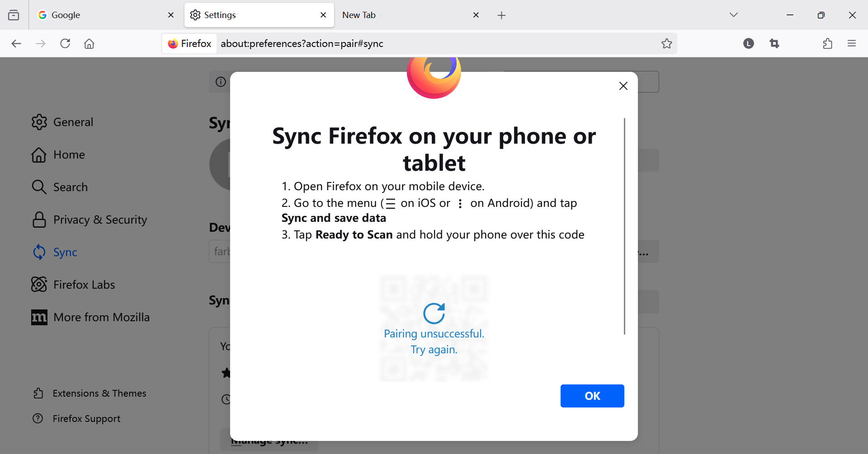The height and width of the screenshot is (454, 868).
Task: Click the retry pairing refresh icon
Action: coord(434,313)
